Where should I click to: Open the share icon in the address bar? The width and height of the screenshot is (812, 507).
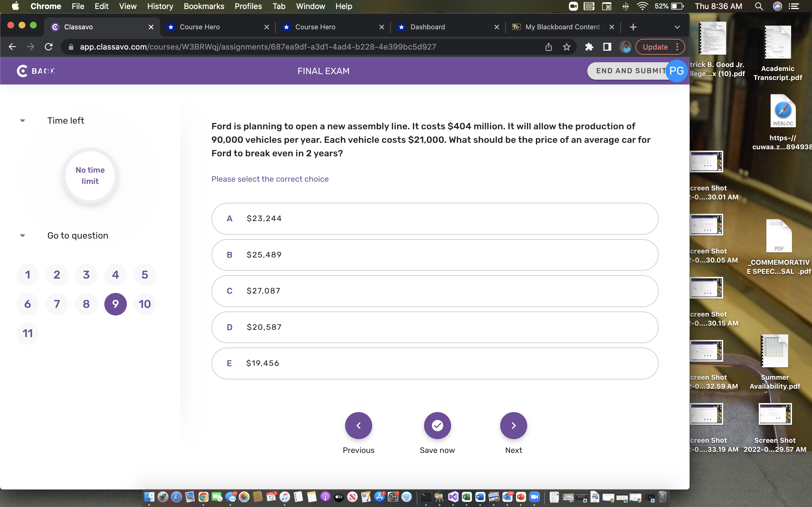click(x=548, y=46)
